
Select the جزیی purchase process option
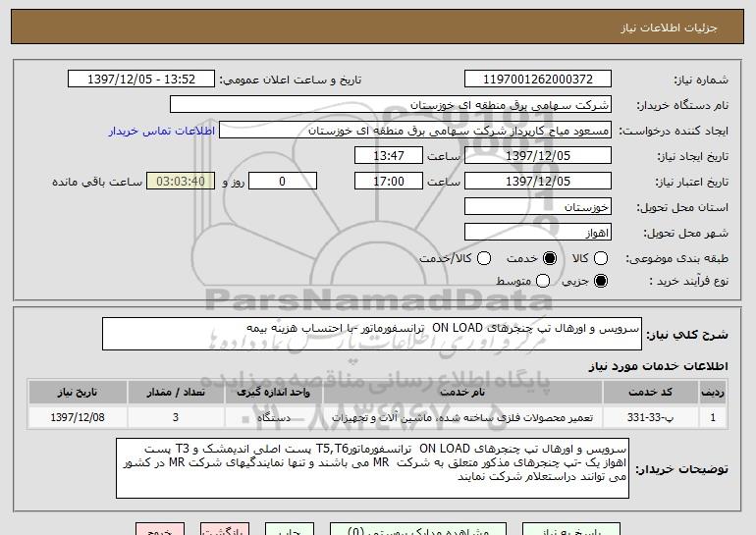coord(602,282)
